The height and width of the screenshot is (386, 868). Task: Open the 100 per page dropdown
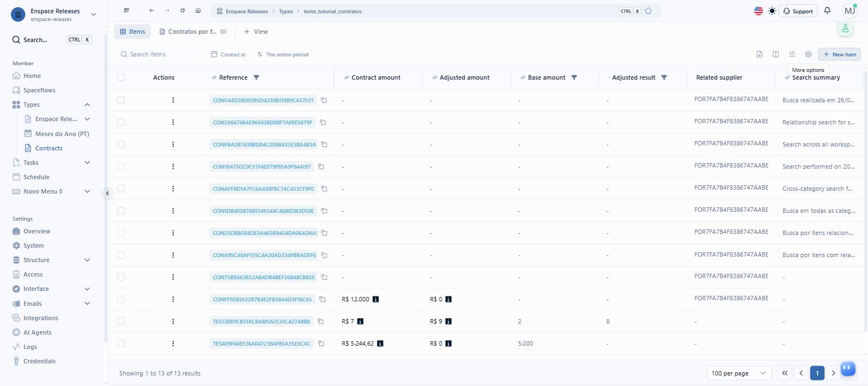point(739,373)
